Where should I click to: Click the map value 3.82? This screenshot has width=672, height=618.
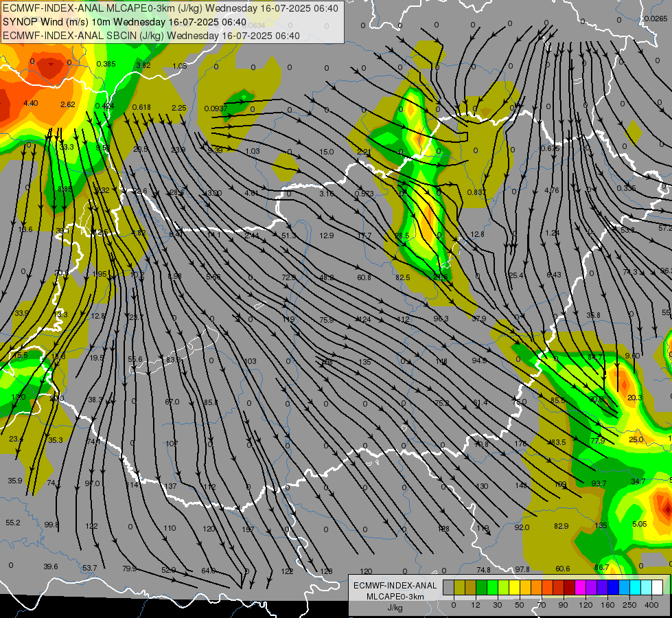coord(143,65)
